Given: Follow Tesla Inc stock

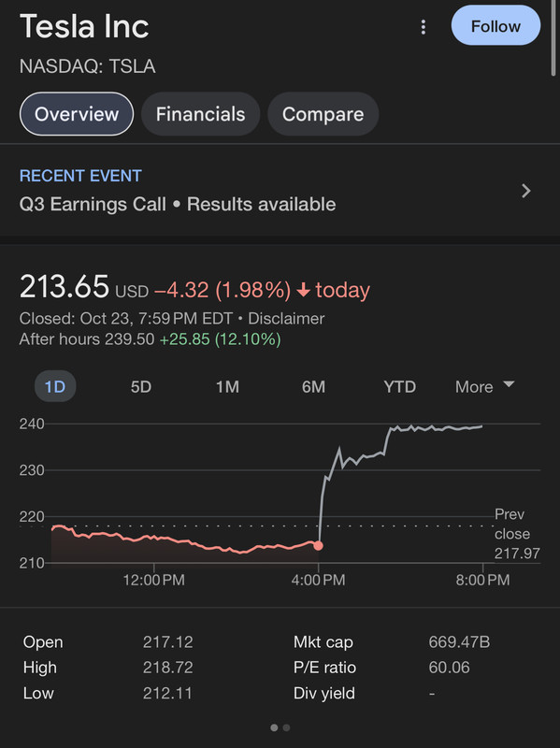Looking at the screenshot, I should coord(495,26).
